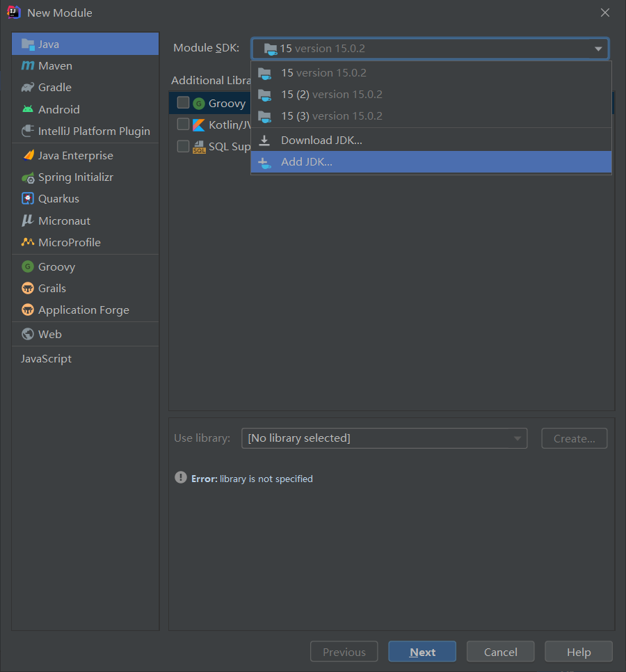Select Application Forge module type

click(x=86, y=310)
